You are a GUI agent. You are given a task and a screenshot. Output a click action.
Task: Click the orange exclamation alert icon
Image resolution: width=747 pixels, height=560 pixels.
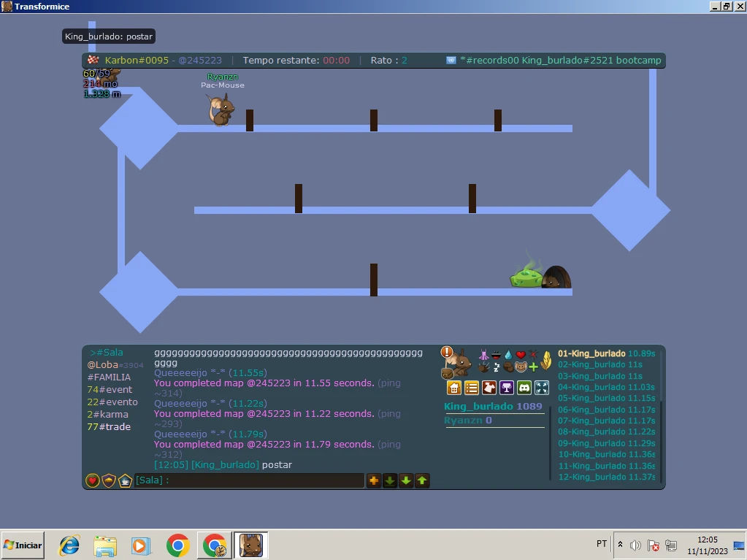tap(446, 352)
